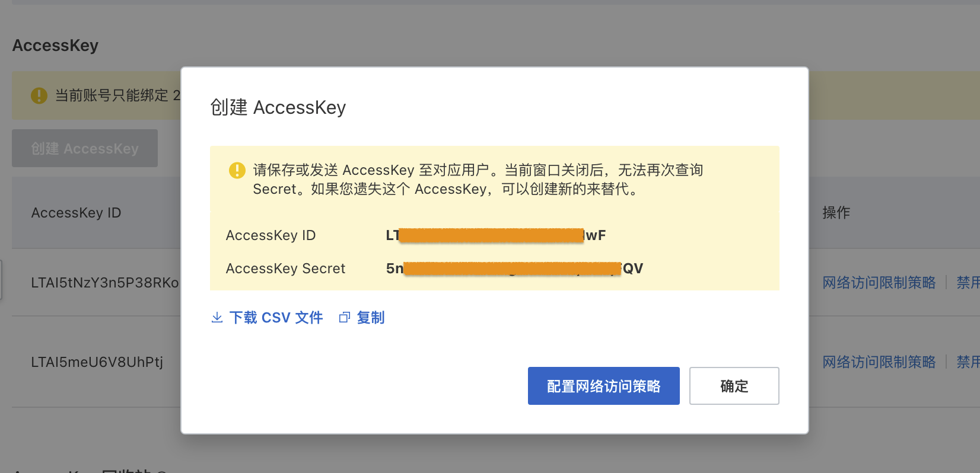Click 禁用 link in the first row
980x473 pixels.
[968, 283]
